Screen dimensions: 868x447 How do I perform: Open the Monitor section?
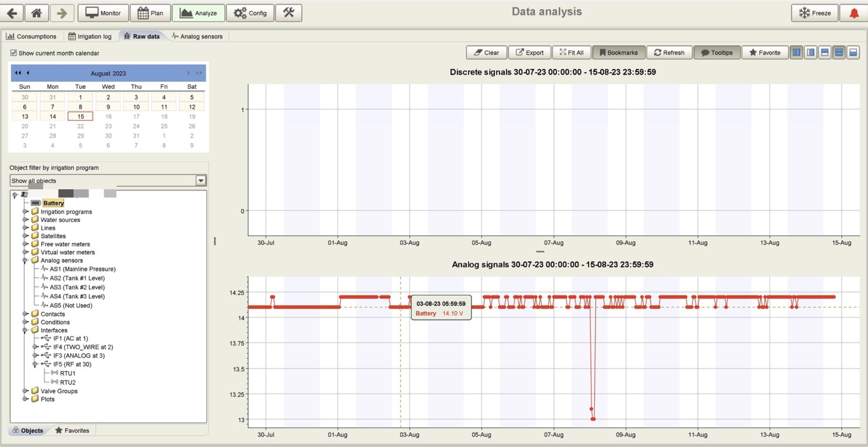coord(103,13)
